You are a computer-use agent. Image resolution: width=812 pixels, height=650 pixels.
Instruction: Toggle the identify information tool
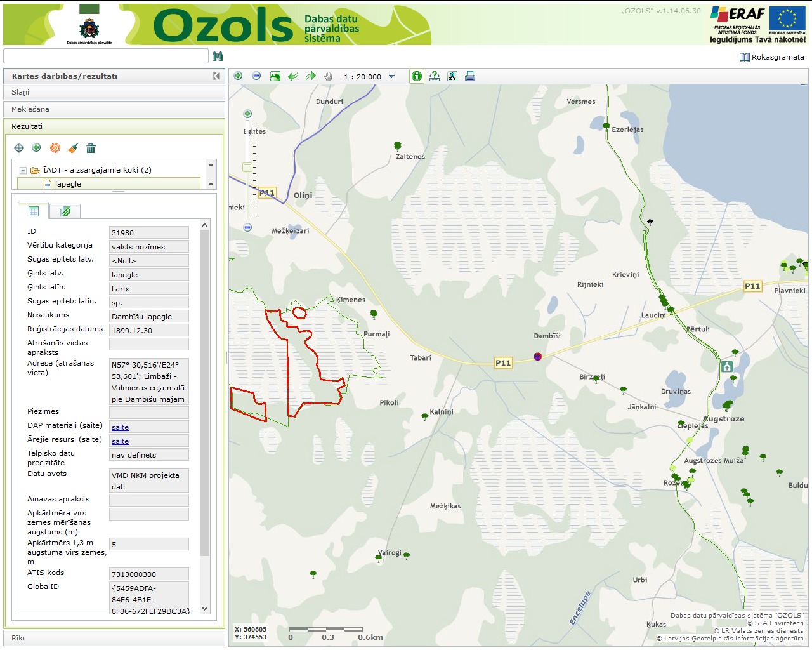(x=417, y=76)
